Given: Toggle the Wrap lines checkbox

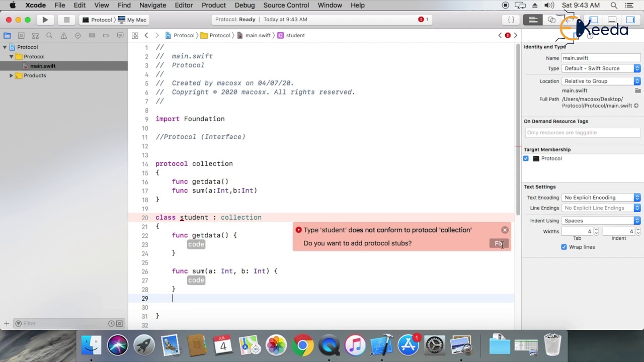Looking at the screenshot, I should [x=564, y=247].
